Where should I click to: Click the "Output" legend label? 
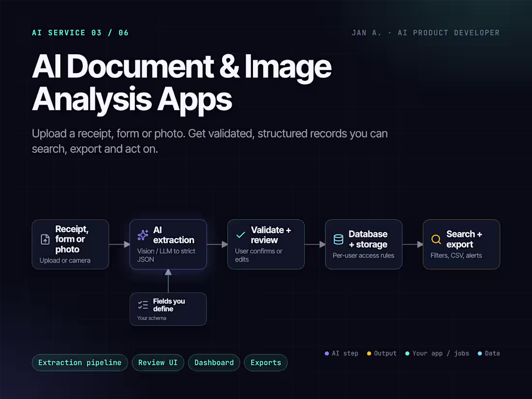click(385, 353)
